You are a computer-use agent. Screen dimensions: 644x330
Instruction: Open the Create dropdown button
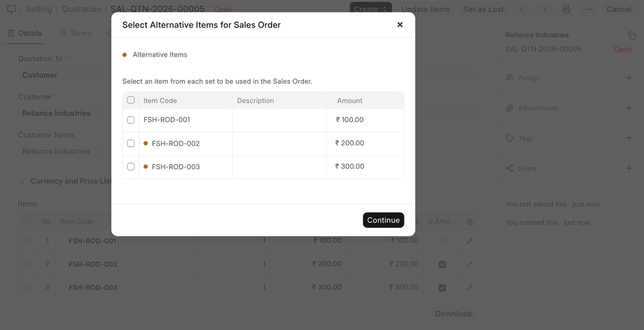point(370,9)
